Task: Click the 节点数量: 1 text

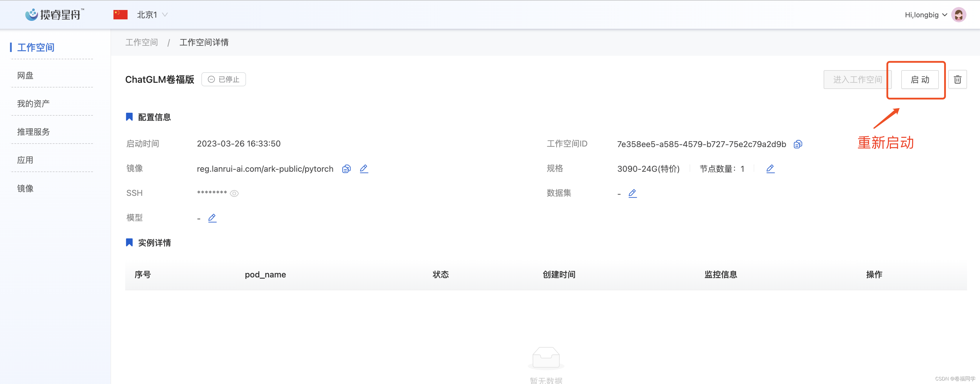Action: tap(722, 169)
